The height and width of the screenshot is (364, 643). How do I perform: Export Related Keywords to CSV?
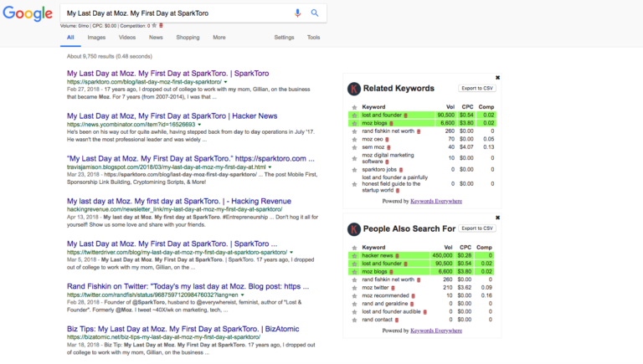click(477, 88)
